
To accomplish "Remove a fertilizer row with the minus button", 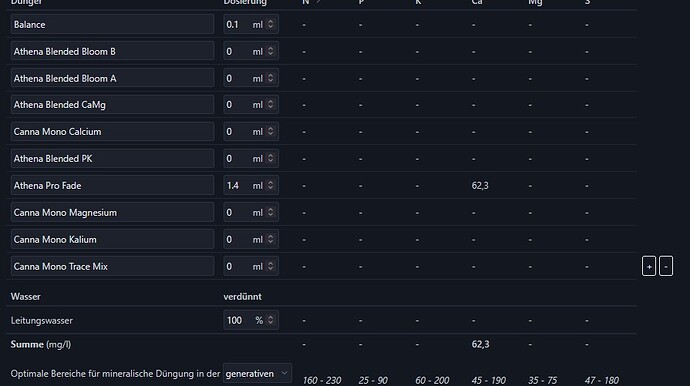I will click(x=666, y=266).
